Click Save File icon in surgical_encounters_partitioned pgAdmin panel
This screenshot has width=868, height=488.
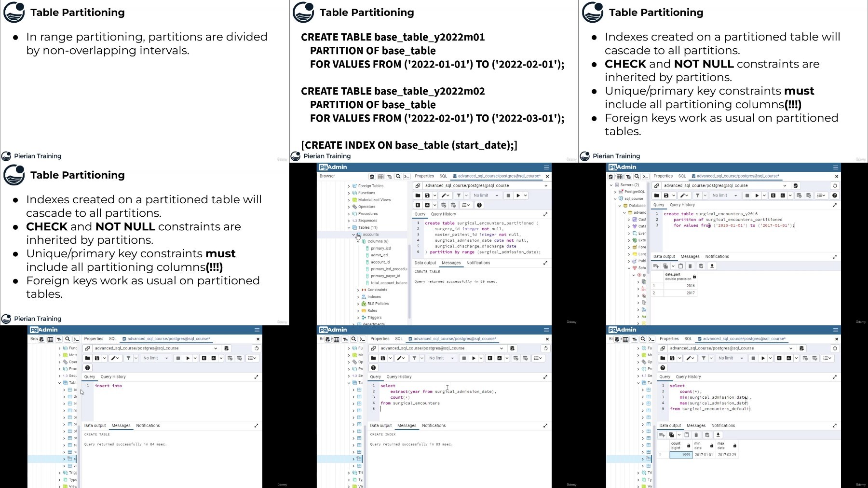(427, 195)
